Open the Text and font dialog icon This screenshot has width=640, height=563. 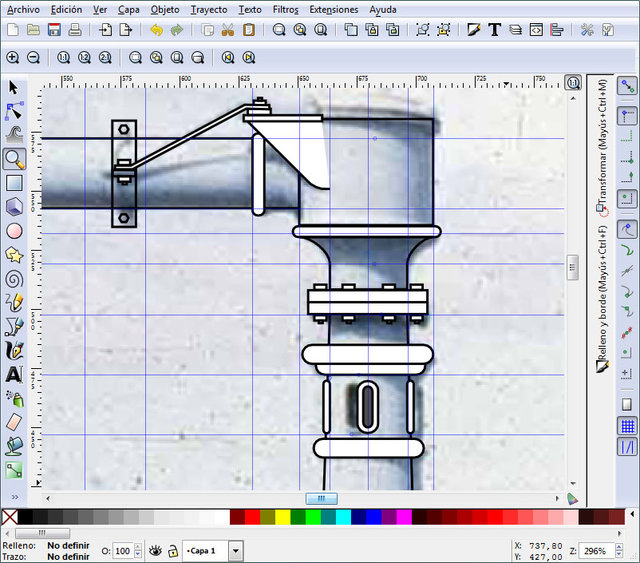point(494,30)
